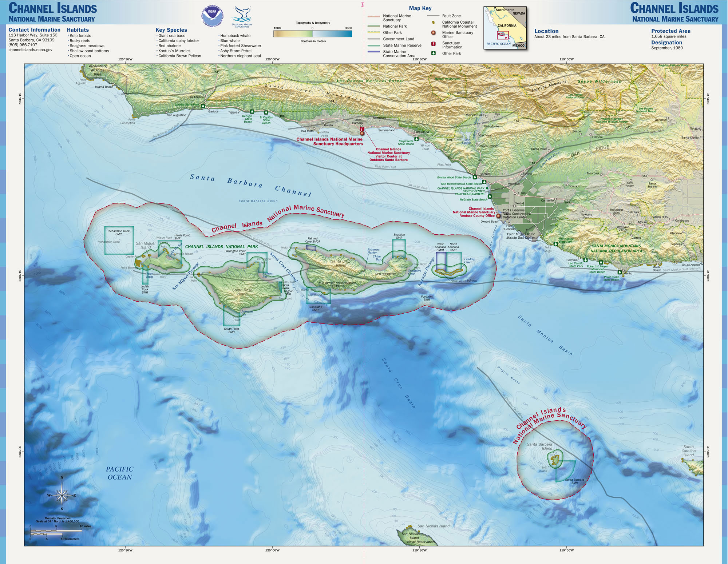Click the Contact Information heading
The image size is (728, 564).
tap(34, 30)
